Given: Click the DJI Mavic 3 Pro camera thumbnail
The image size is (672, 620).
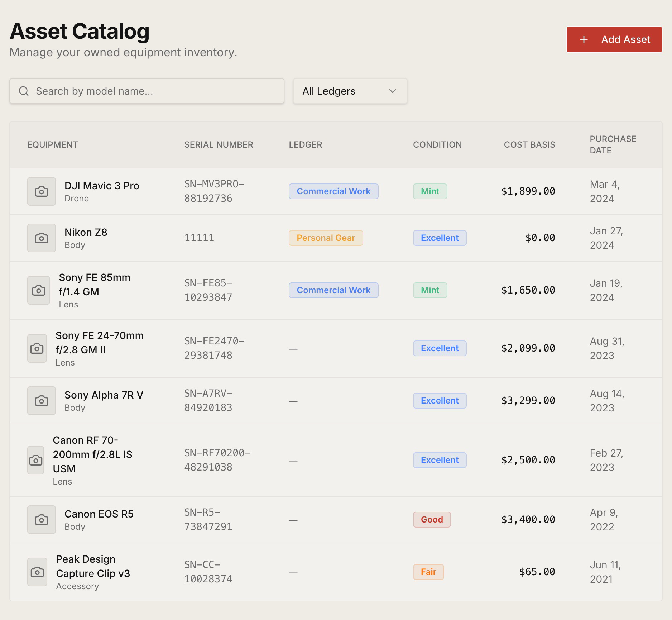Looking at the screenshot, I should click(x=42, y=191).
